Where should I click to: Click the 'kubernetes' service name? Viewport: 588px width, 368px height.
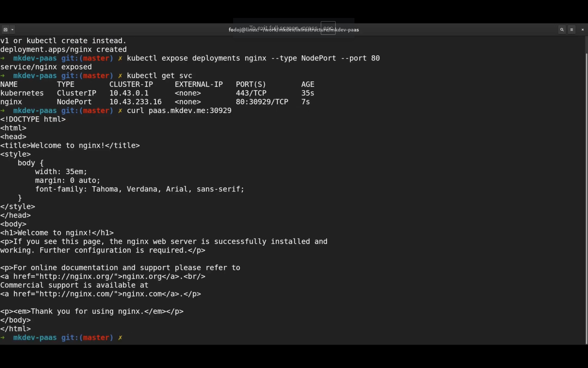pyautogui.click(x=22, y=93)
